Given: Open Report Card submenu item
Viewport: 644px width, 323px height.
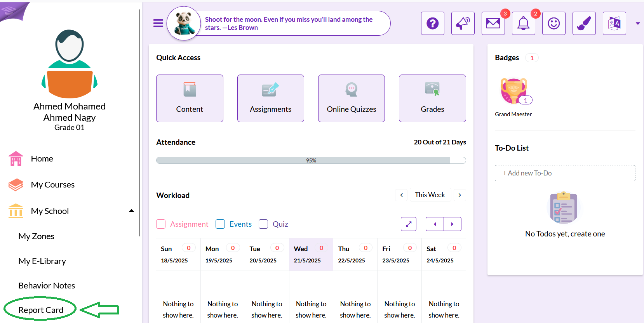Looking at the screenshot, I should (x=41, y=310).
